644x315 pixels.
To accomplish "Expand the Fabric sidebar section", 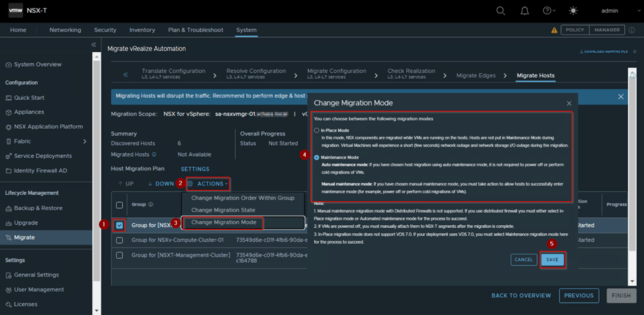I will click(85, 141).
